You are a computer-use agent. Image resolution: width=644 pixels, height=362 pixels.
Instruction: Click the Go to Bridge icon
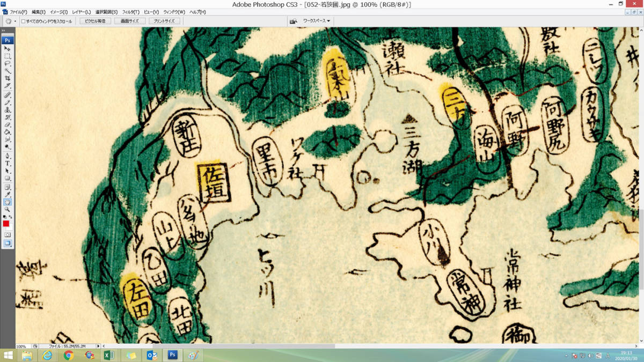294,21
